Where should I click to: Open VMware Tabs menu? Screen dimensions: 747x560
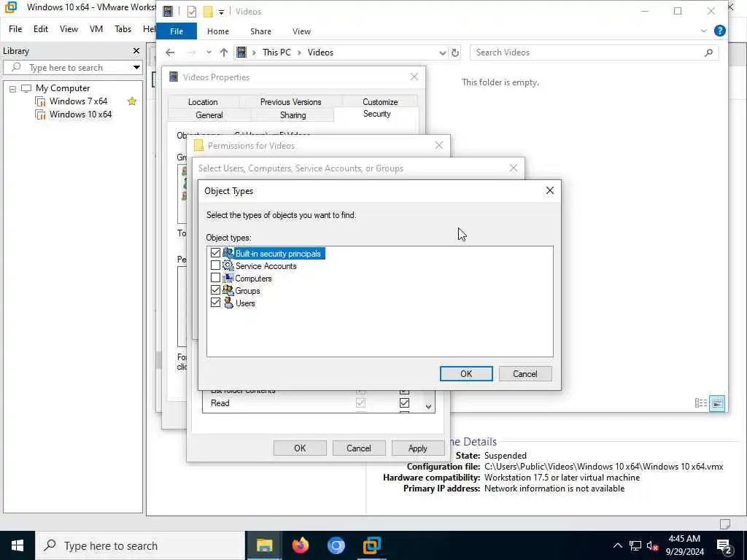pos(123,29)
